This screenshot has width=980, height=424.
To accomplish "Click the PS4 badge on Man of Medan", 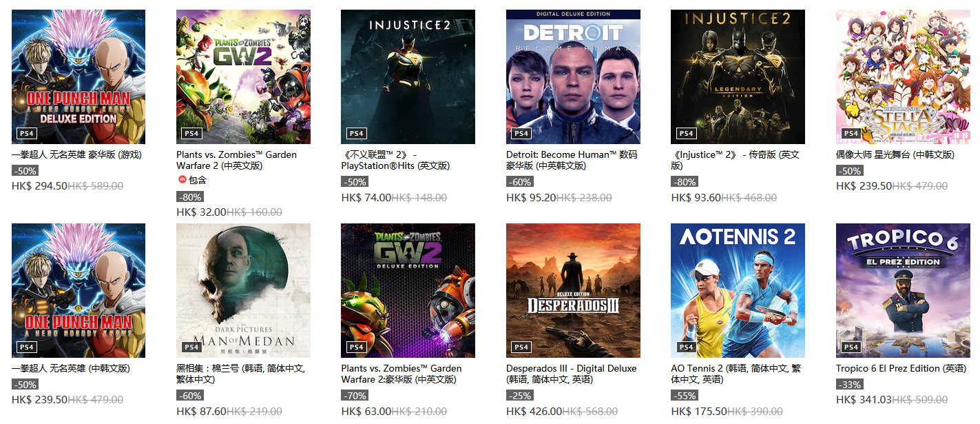I will pyautogui.click(x=191, y=347).
